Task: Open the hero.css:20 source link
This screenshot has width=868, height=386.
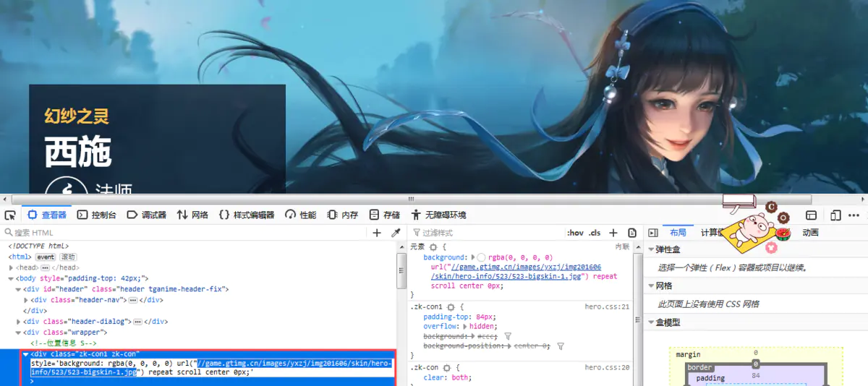Action: (607, 368)
